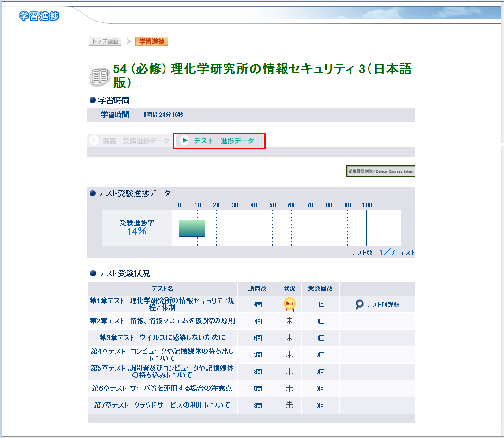Click the play icon on 講義 tab
Screen dimensions: 504x438
94,141
